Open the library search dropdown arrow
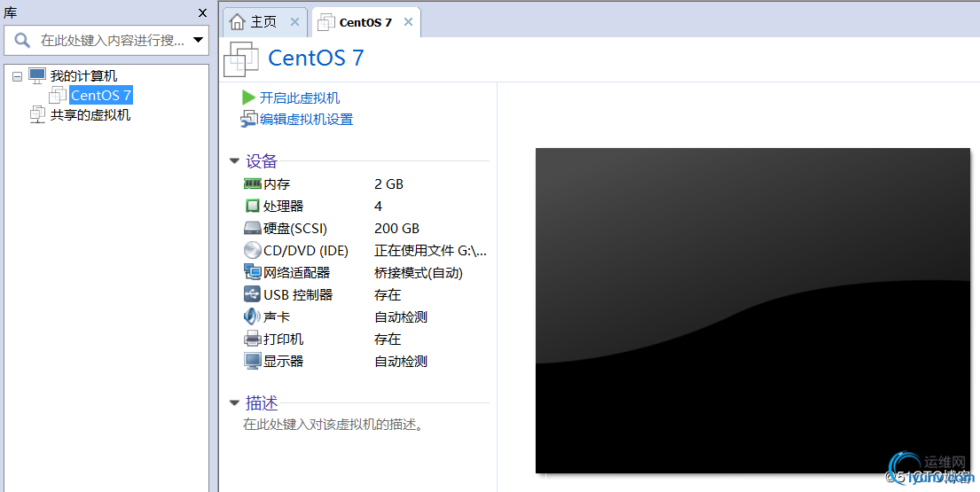980x492 pixels. point(198,41)
